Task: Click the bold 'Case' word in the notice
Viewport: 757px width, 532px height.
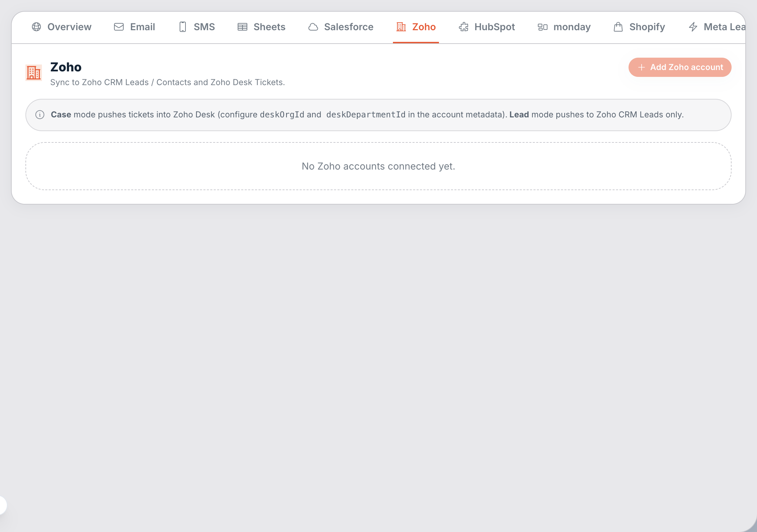Action: coord(61,115)
